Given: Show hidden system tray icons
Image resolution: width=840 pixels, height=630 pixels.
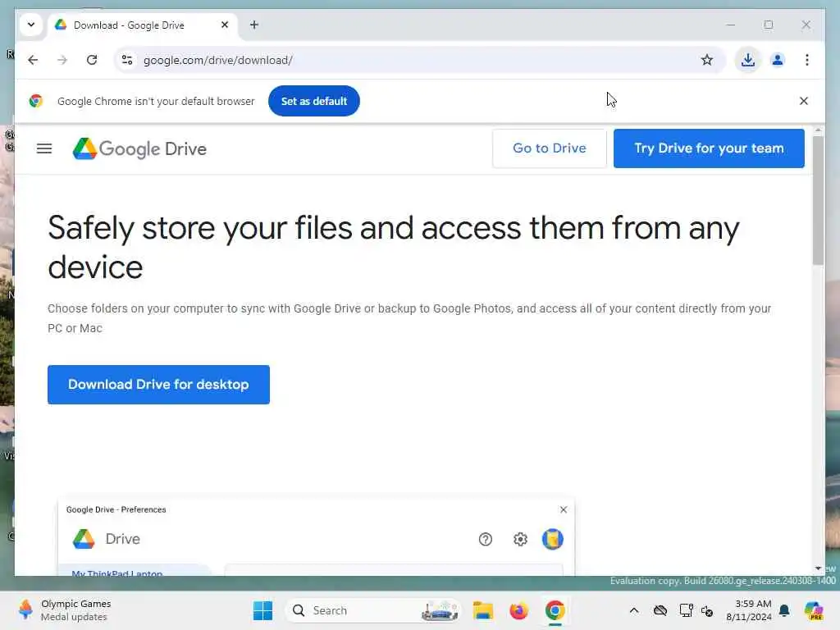Looking at the screenshot, I should click(634, 610).
